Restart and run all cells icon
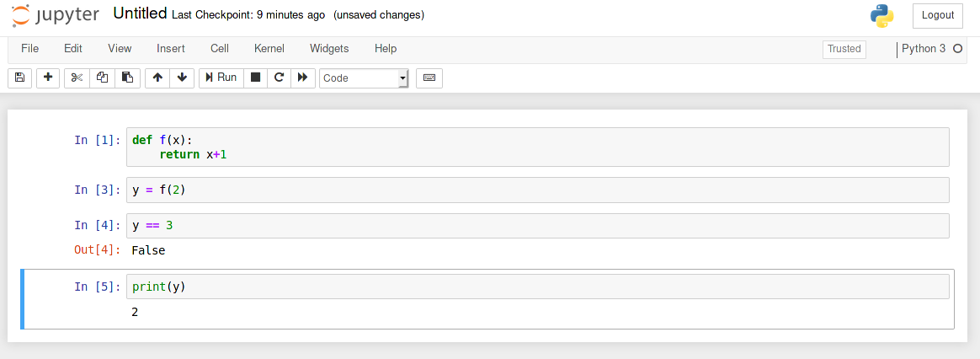This screenshot has width=980, height=359. point(303,78)
